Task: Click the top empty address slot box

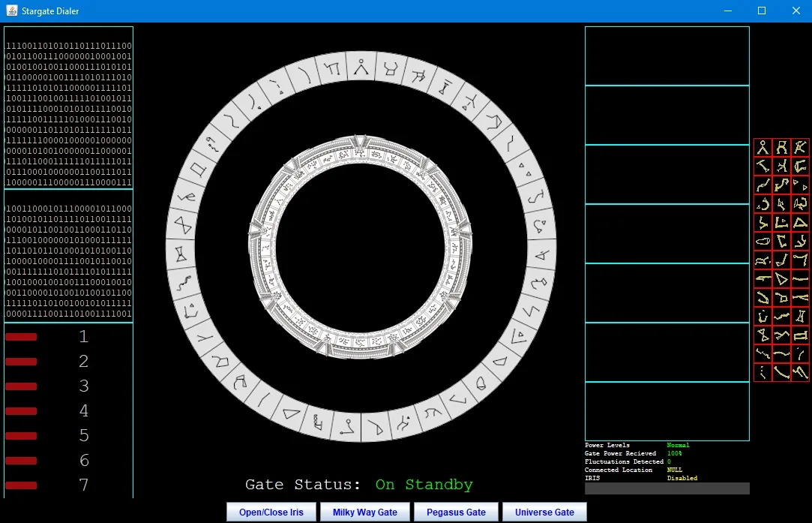Action: click(x=667, y=56)
